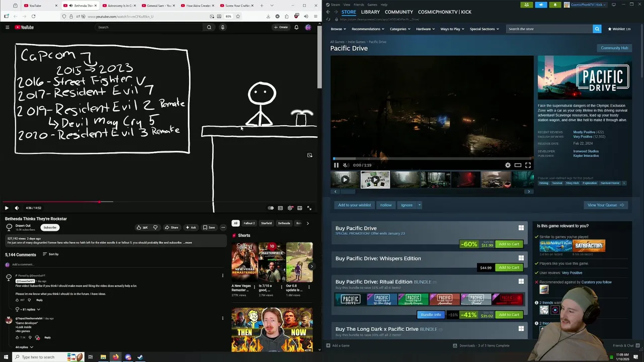Image resolution: width=644 pixels, height=362 pixels.
Task: Make Steam trailer fullscreen
Action: (x=528, y=165)
